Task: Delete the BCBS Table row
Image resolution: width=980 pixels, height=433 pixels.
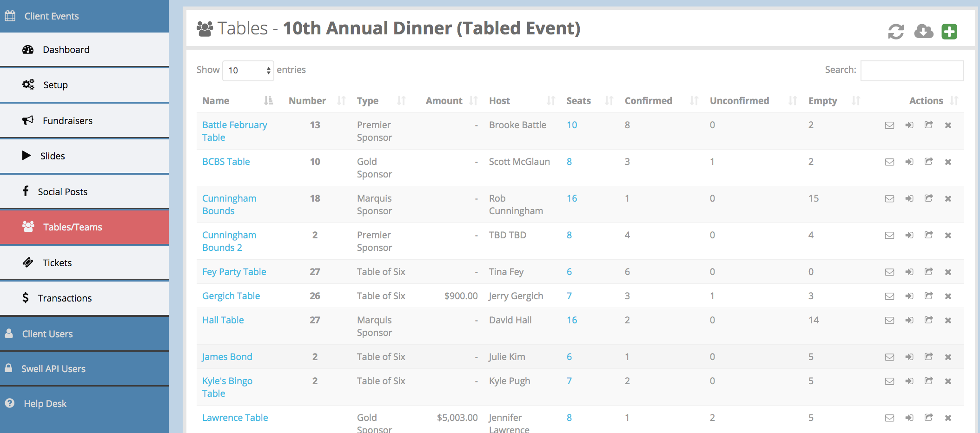Action: coord(948,162)
